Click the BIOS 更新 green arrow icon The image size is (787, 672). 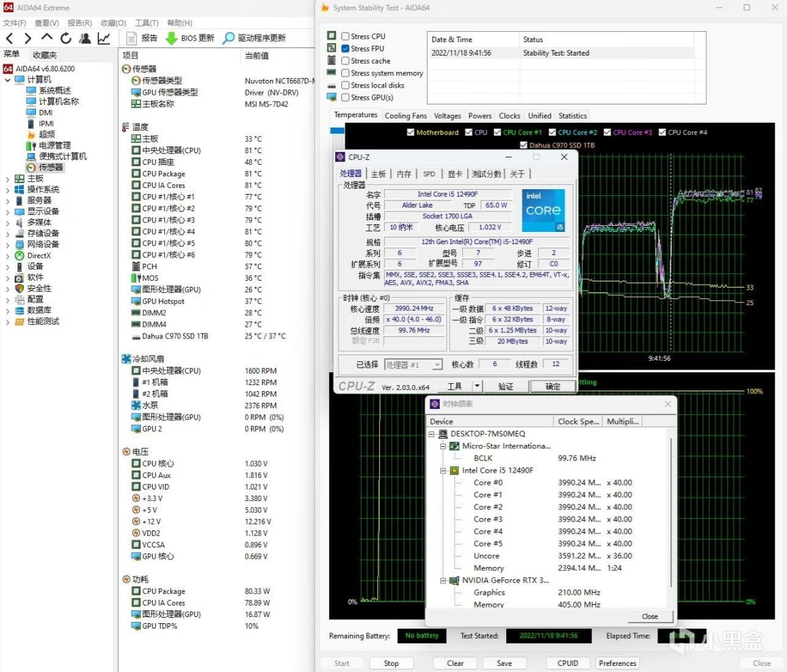(x=172, y=38)
